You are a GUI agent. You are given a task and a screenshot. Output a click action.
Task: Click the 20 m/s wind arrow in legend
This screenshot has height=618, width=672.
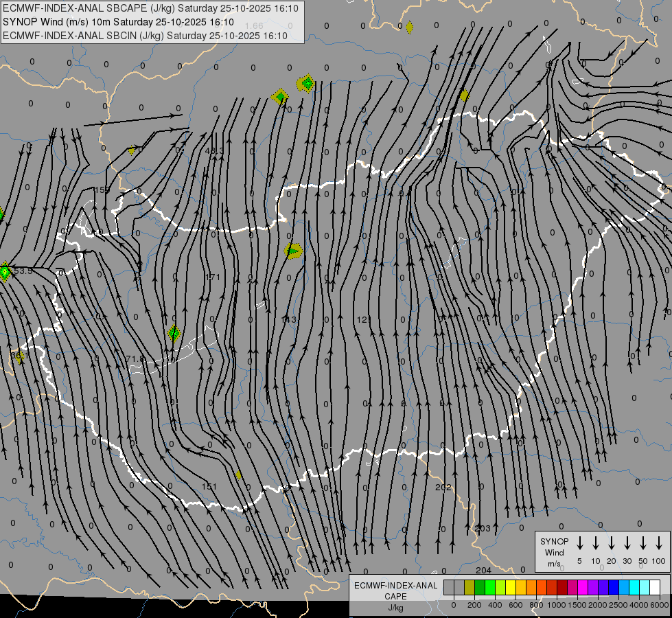611,542
